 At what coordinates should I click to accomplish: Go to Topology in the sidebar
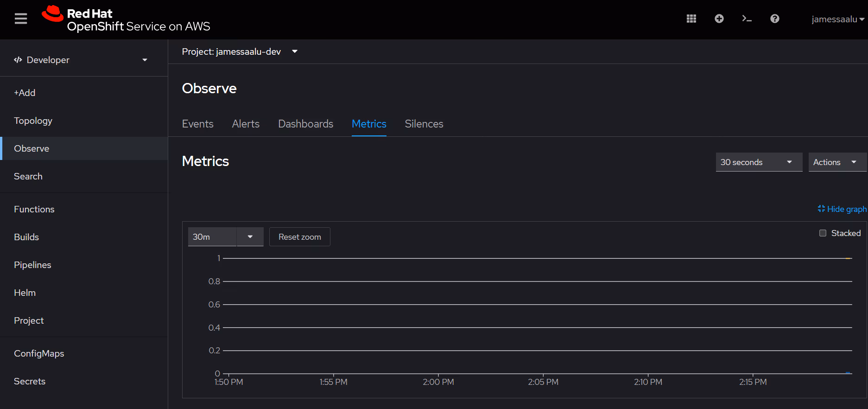click(x=33, y=121)
